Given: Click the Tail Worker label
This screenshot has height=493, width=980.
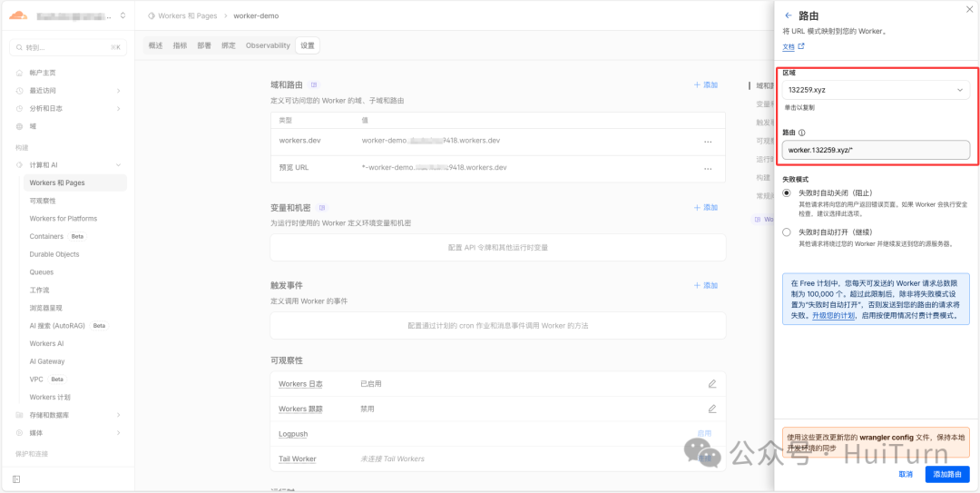Looking at the screenshot, I should (x=298, y=458).
